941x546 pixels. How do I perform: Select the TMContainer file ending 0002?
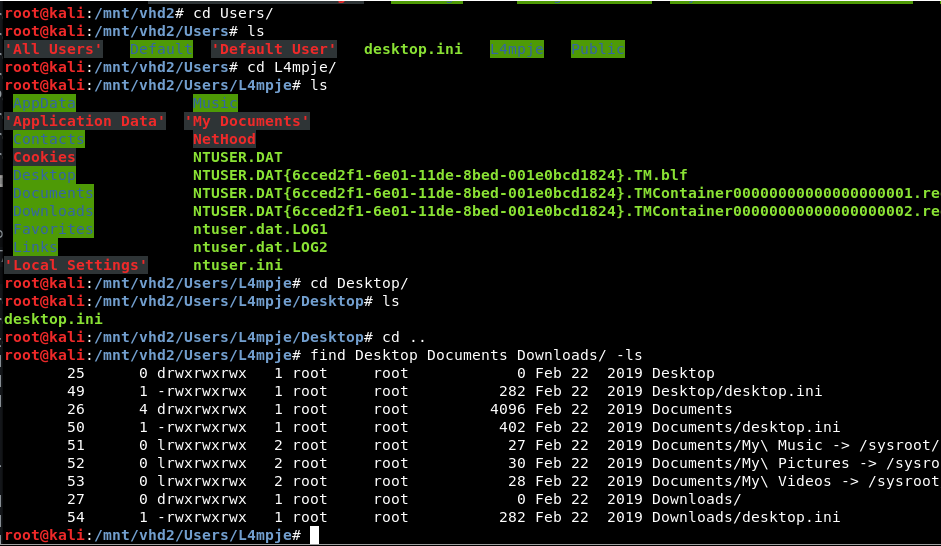coord(567,211)
